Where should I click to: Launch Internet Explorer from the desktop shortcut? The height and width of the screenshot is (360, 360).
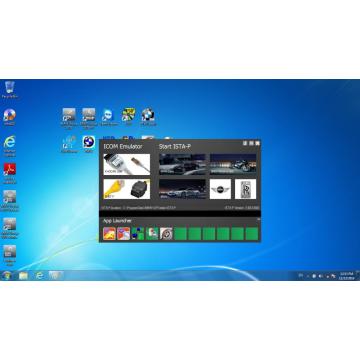click(9, 146)
